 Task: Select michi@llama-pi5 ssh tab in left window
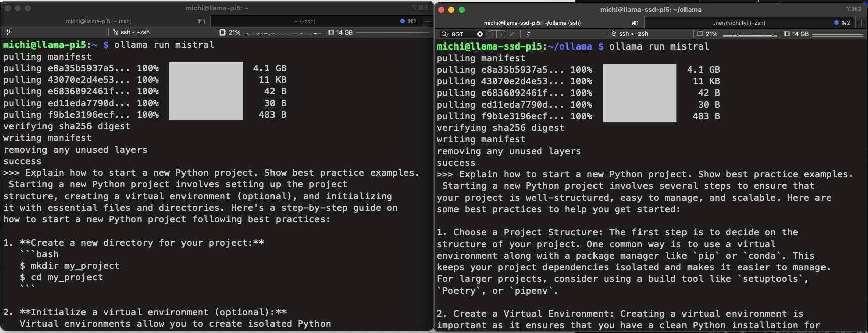99,21
